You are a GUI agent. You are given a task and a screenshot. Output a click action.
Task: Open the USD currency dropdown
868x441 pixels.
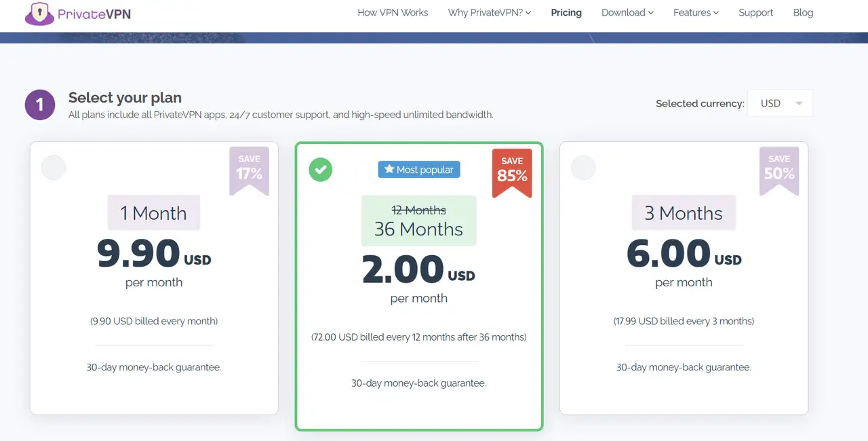(780, 104)
